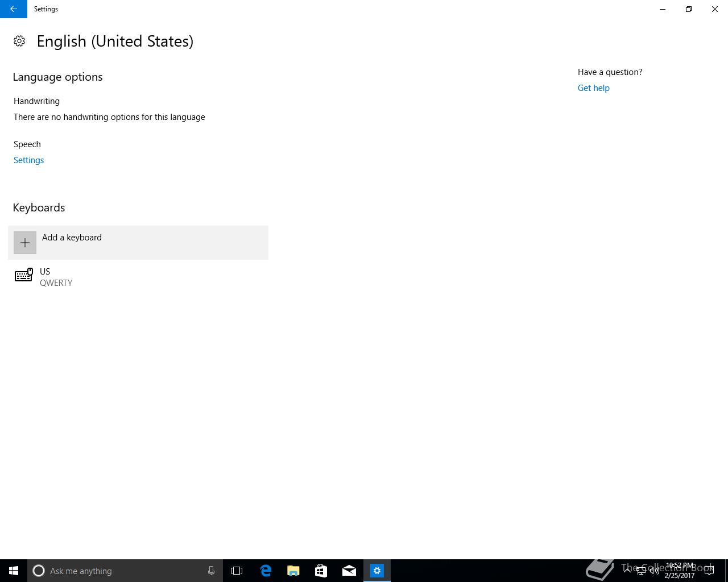Open the Windows Start menu
Screen dimensions: 728x582
pos(14,571)
